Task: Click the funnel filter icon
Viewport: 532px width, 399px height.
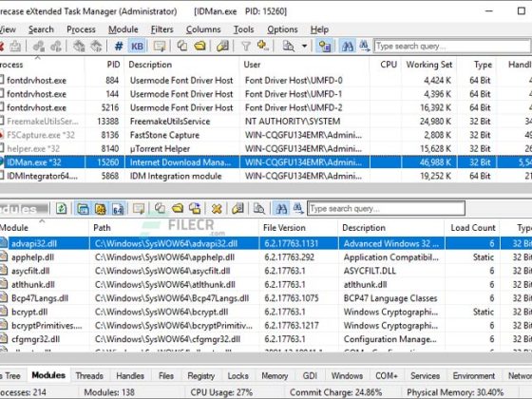Action: [246, 46]
